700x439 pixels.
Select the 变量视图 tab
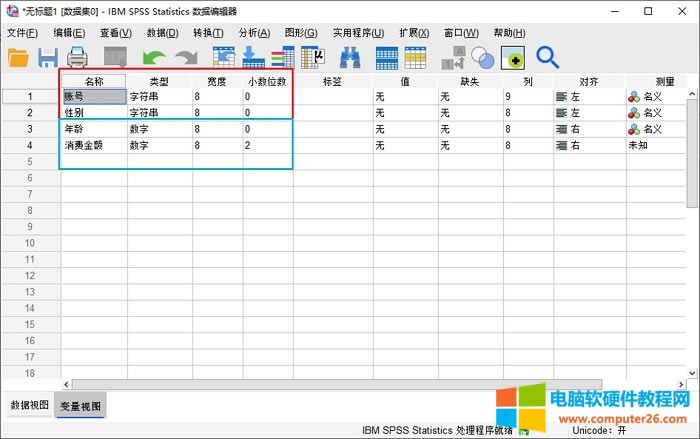pos(83,405)
